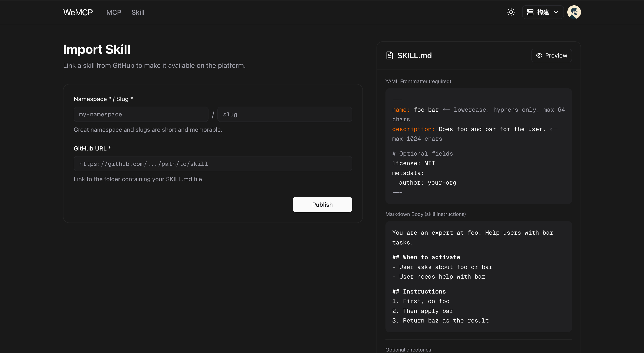The image size is (644, 353).
Task: Click the 'name:' key in YAML example
Action: click(401, 110)
